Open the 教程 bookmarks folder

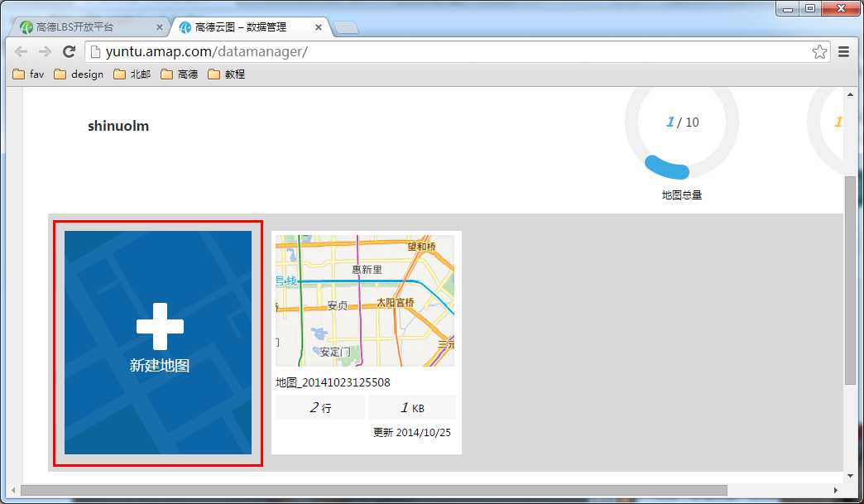227,74
